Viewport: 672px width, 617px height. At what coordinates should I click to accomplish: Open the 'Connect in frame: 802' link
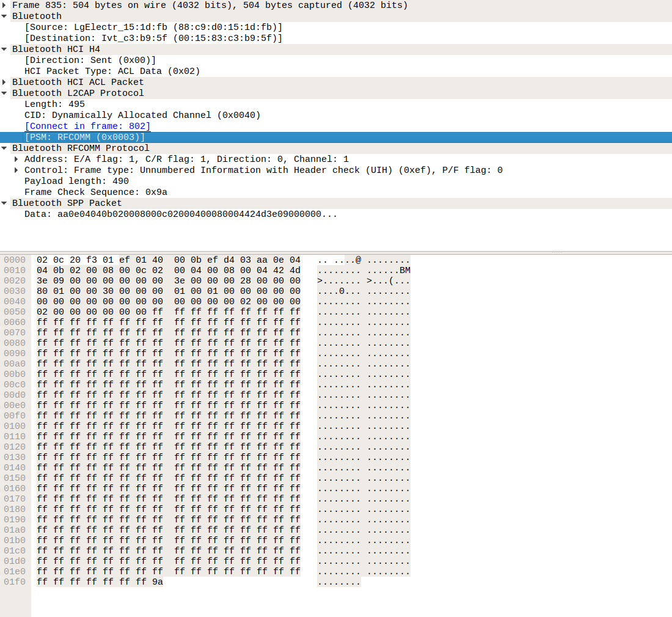87,126
